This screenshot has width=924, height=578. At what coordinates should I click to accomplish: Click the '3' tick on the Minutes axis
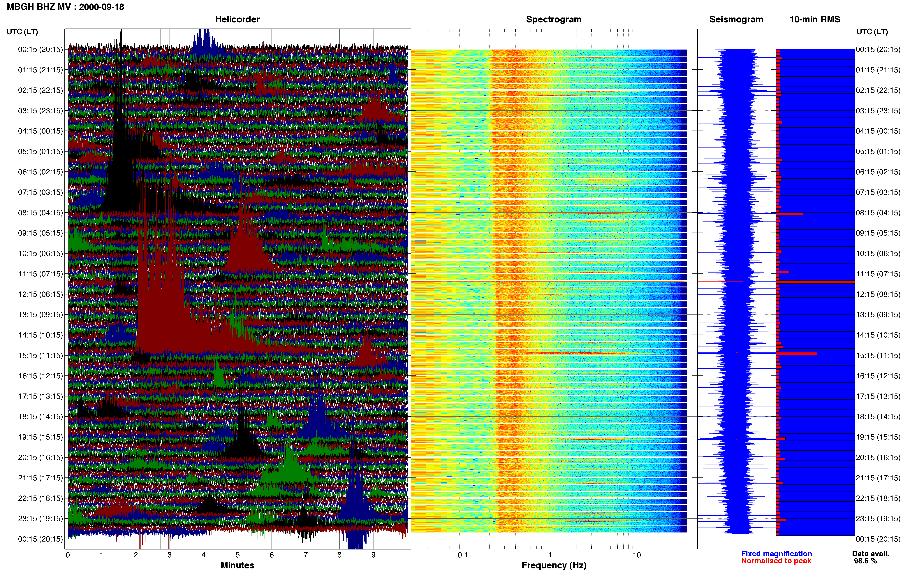pos(170,555)
